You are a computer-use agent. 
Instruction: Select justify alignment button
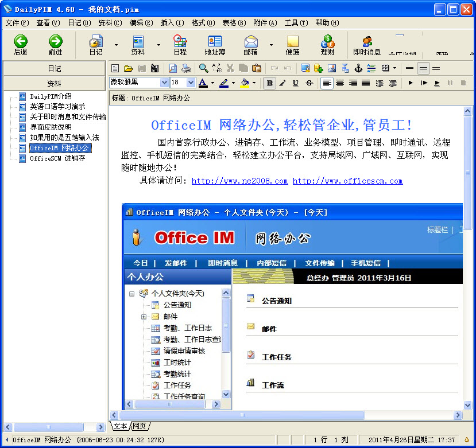pos(366,83)
